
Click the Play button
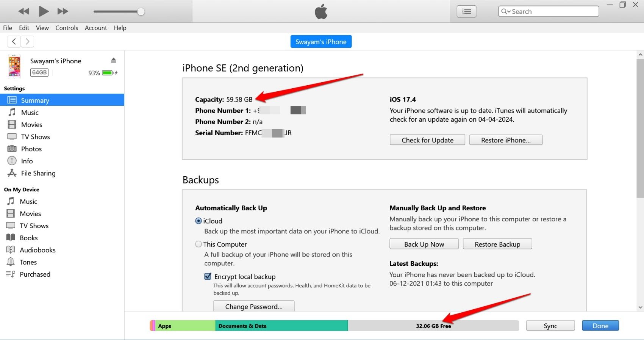pyautogui.click(x=44, y=11)
